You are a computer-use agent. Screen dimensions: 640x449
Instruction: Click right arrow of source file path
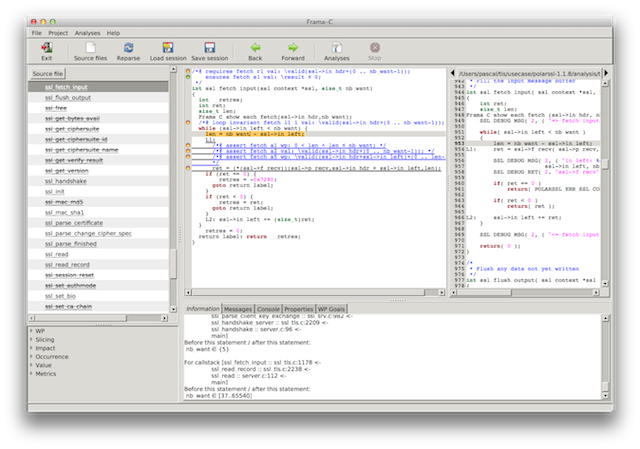(x=606, y=73)
